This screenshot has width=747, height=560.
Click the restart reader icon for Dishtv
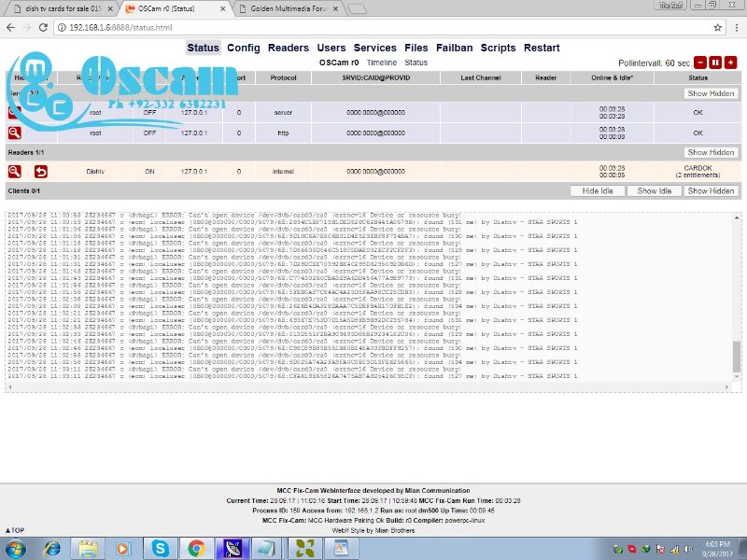click(x=40, y=171)
